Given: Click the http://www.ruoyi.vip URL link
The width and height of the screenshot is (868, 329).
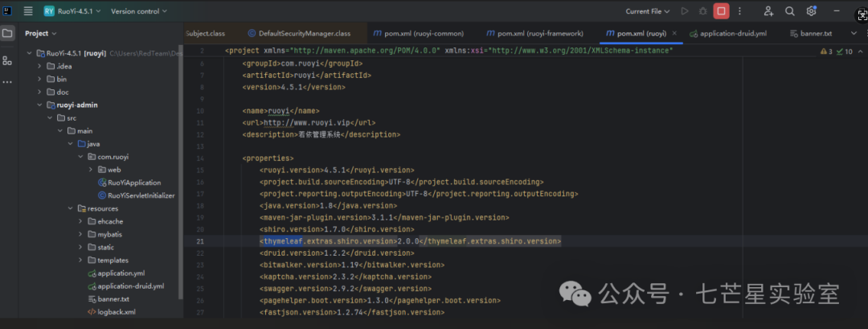Looking at the screenshot, I should (307, 122).
